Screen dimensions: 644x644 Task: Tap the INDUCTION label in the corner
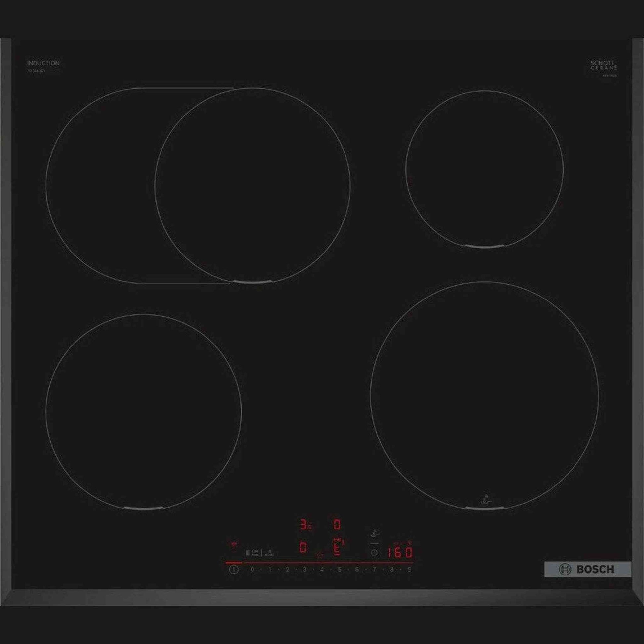[x=43, y=63]
